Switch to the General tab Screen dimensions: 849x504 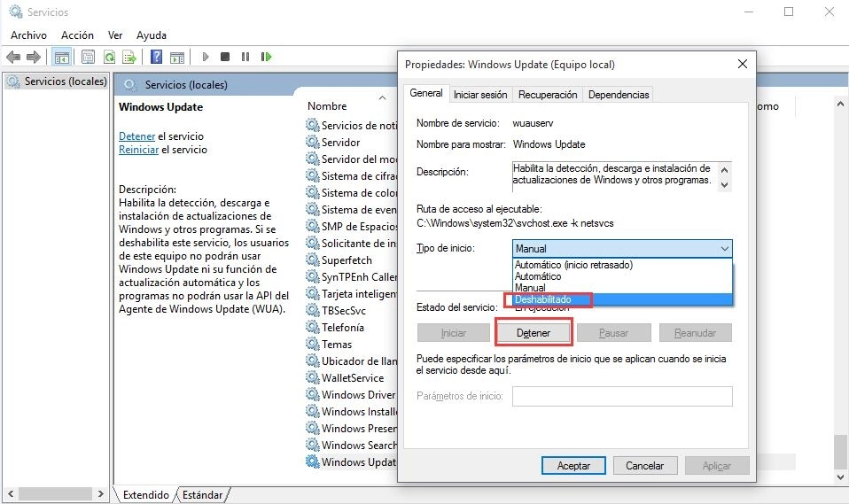pyautogui.click(x=426, y=93)
